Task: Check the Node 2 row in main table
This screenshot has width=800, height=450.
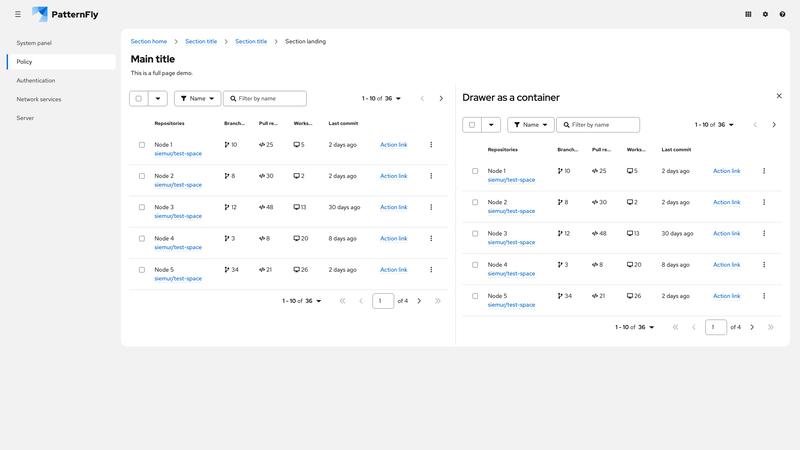Action: (142, 176)
